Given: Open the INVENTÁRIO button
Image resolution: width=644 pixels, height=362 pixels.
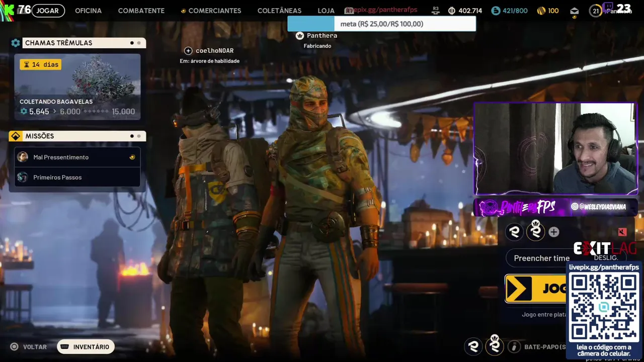Looking at the screenshot, I should [86, 346].
